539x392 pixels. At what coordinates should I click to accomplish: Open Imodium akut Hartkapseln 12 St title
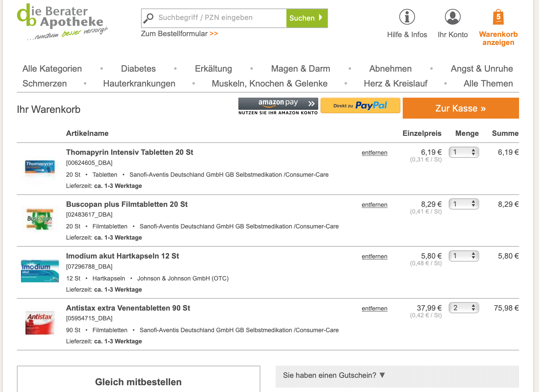(x=122, y=256)
